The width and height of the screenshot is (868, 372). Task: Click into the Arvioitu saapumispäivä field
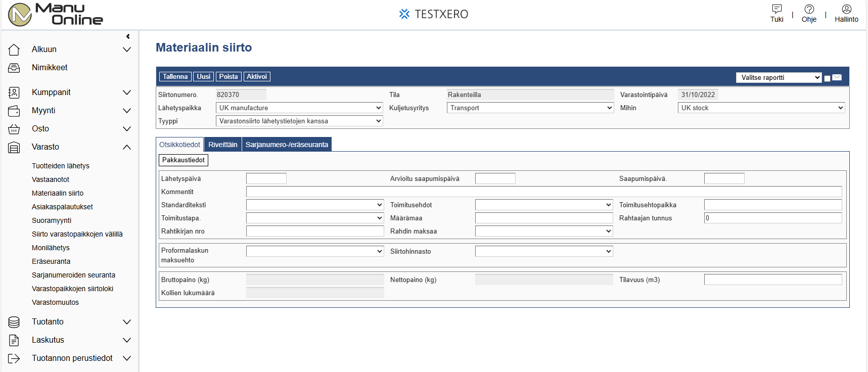click(495, 178)
